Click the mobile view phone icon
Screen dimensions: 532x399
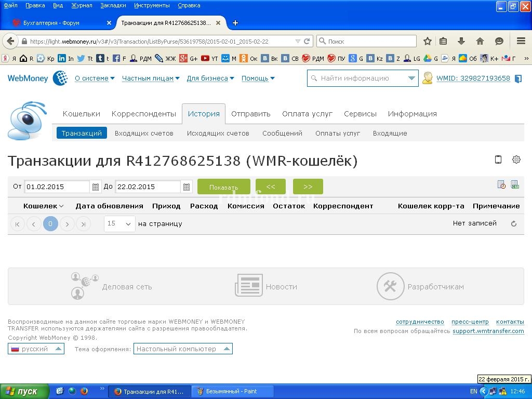point(498,159)
